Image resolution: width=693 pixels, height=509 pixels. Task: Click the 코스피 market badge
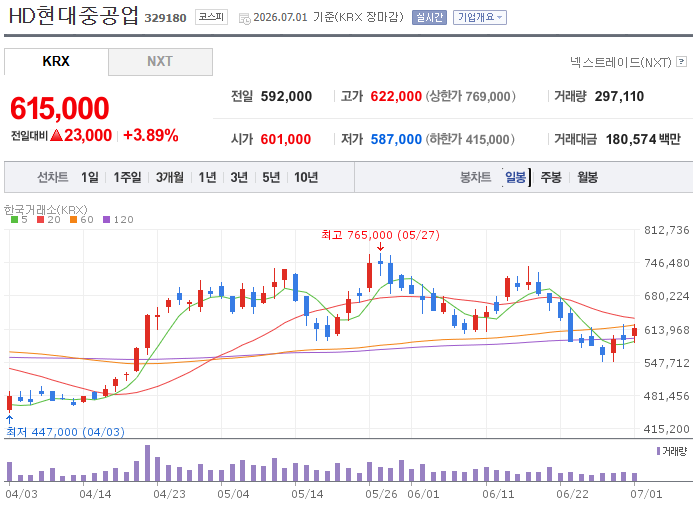coord(211,17)
